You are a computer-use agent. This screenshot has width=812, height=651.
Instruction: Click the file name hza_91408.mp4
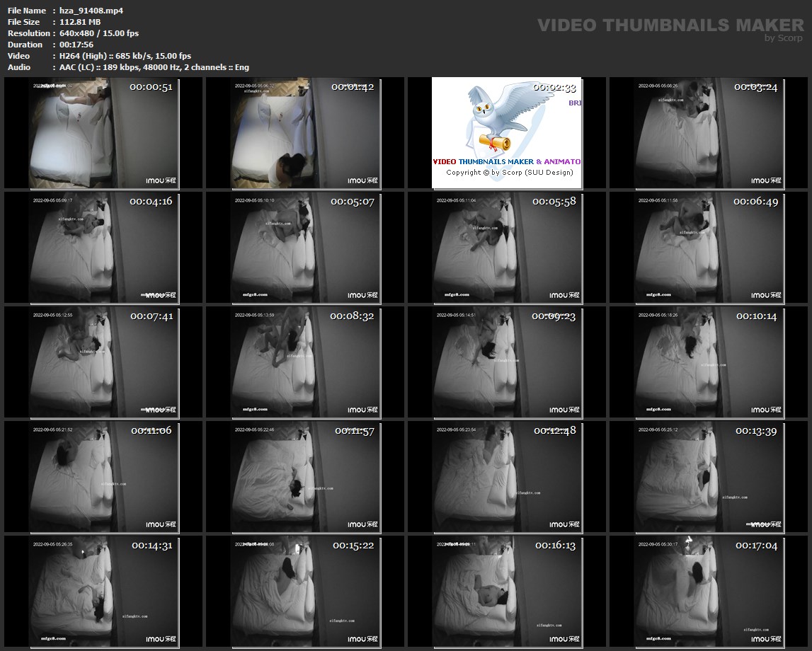pyautogui.click(x=91, y=11)
